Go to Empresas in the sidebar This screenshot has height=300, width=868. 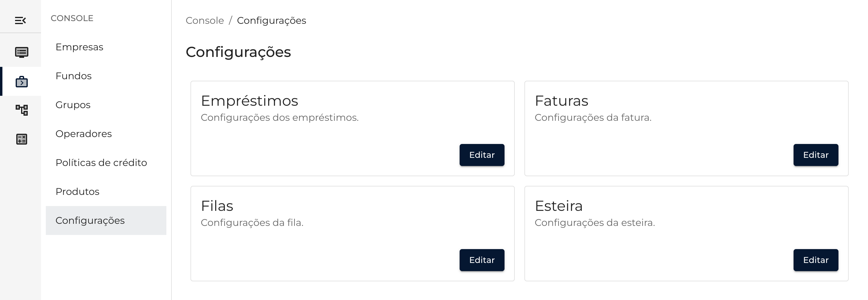79,47
